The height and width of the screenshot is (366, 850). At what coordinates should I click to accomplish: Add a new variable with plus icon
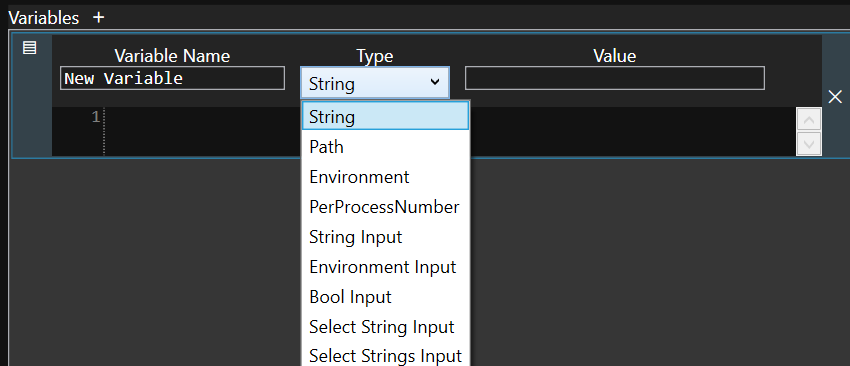tap(98, 18)
